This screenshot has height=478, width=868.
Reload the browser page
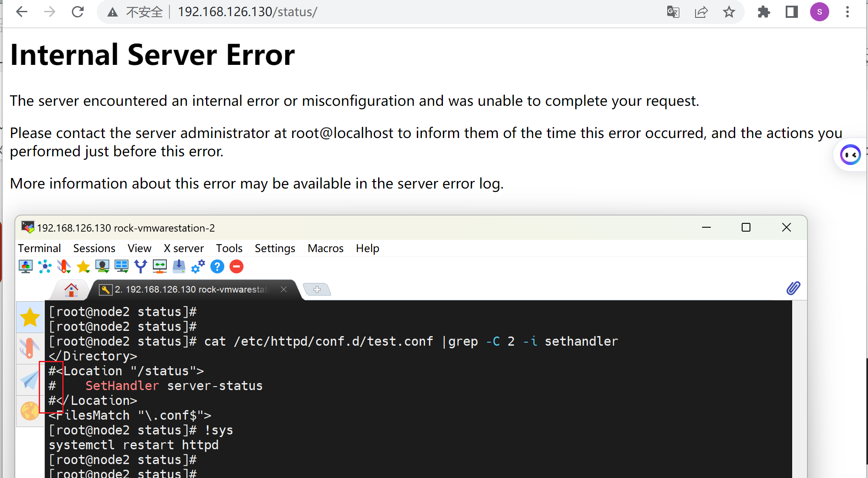[78, 12]
